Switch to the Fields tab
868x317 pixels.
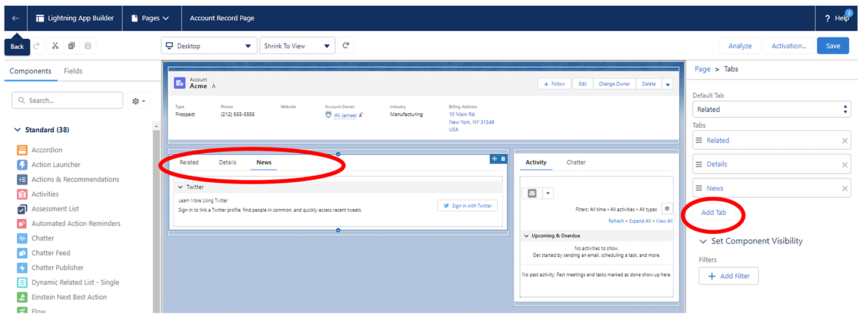(x=73, y=71)
